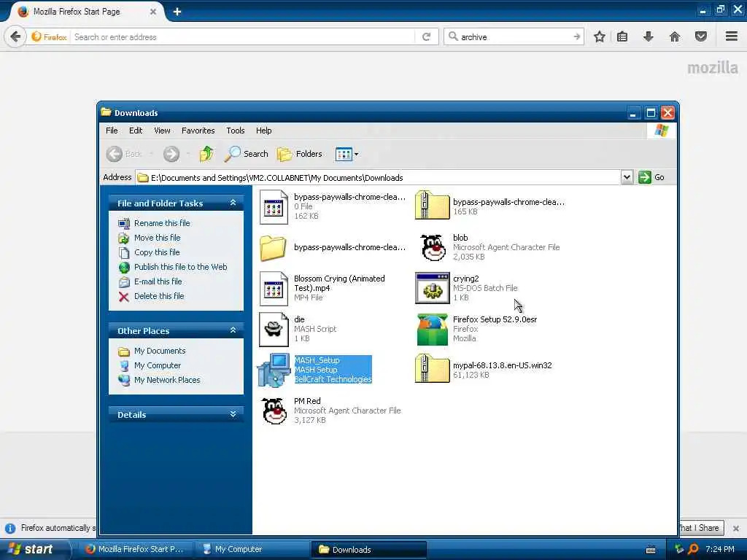The width and height of the screenshot is (747, 560).
Task: Select the PM Red character file icon
Action: [274, 411]
